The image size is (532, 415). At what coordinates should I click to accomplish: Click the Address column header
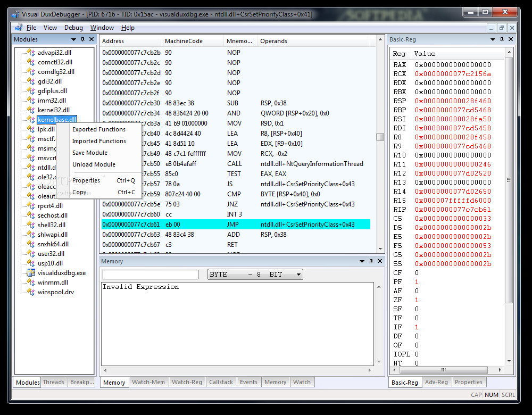pos(131,41)
